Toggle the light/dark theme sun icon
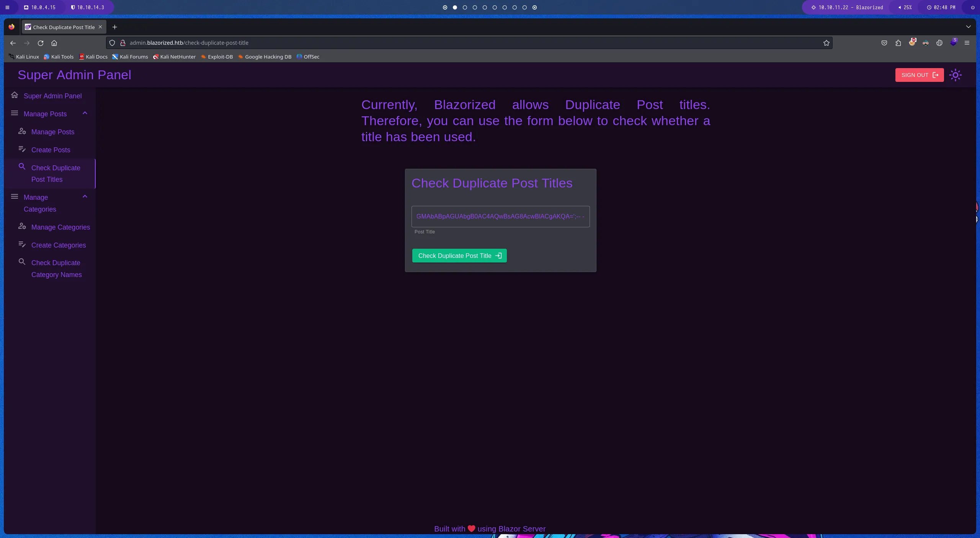This screenshot has height=538, width=980. [x=955, y=75]
